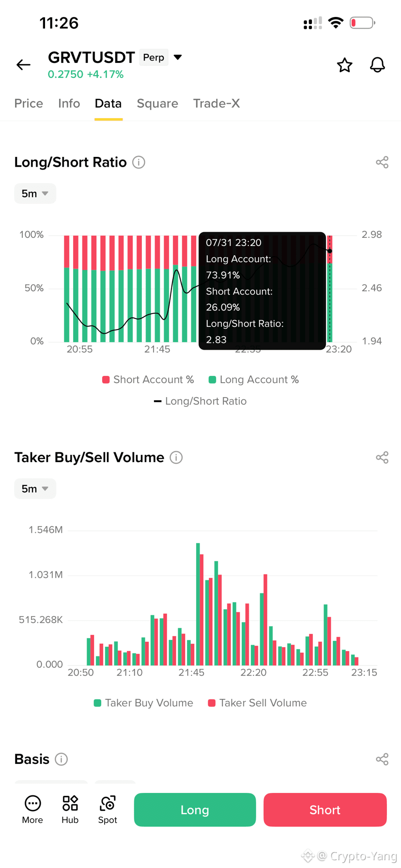Tap the 2.98 ratio axis label

pos(372,234)
